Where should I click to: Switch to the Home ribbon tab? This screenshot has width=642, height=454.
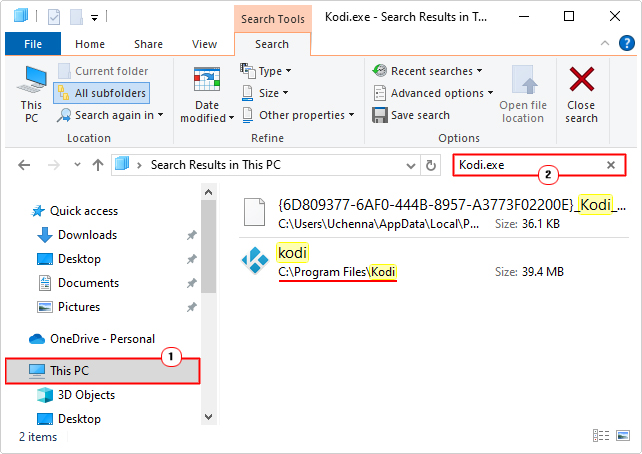coord(90,44)
